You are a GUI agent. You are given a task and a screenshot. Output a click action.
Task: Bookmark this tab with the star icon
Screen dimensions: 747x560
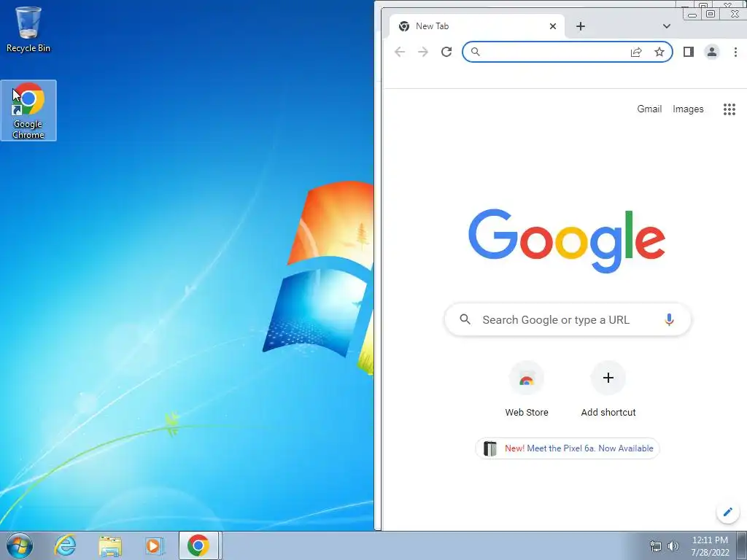point(659,52)
